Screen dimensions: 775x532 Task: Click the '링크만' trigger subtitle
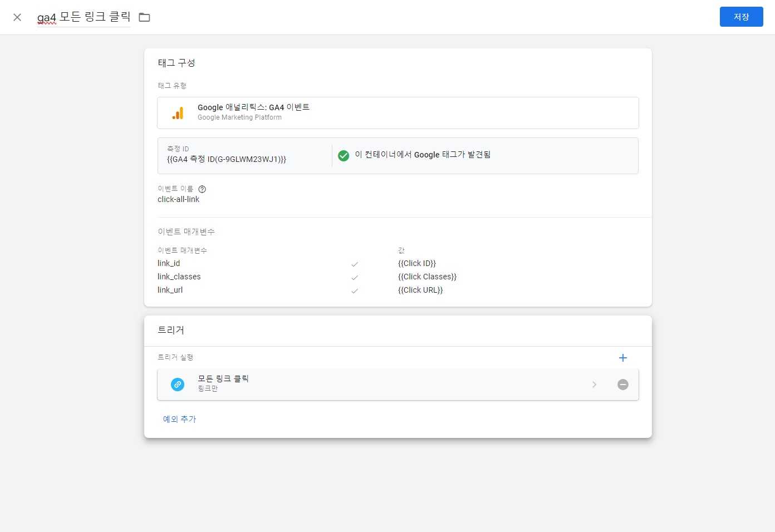[x=208, y=388]
